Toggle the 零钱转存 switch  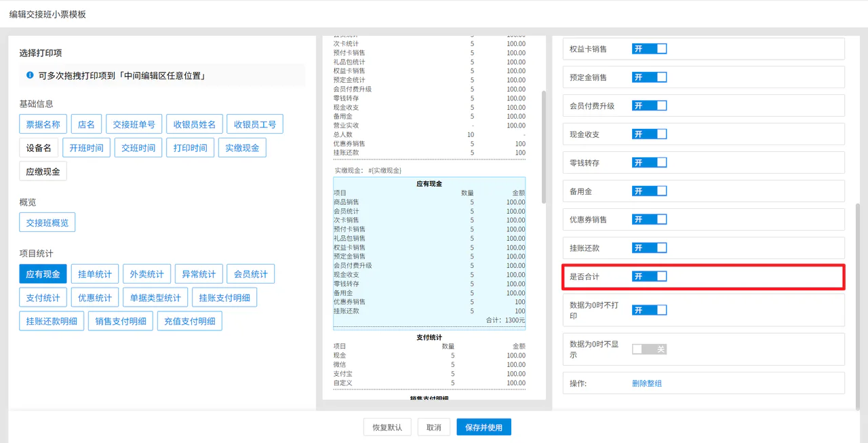click(x=650, y=163)
